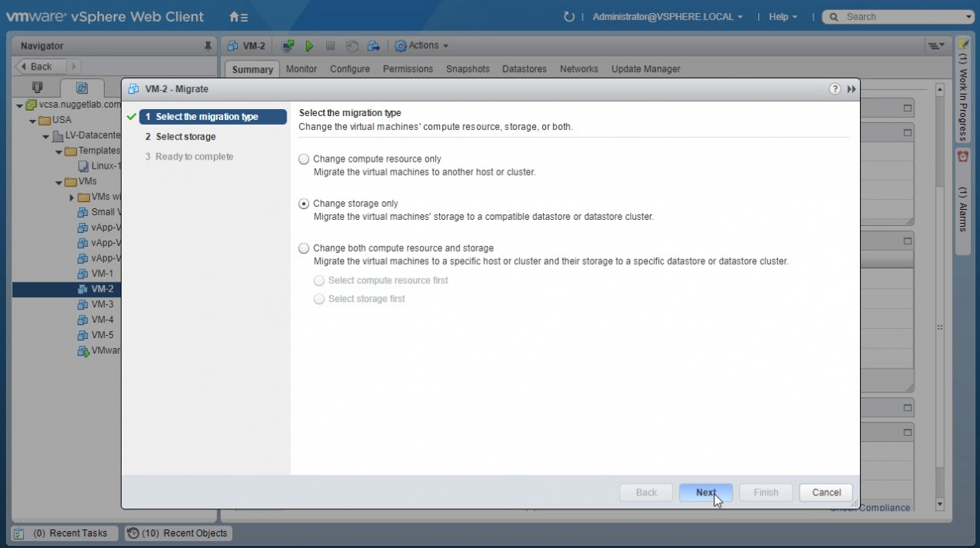The width and height of the screenshot is (980, 548).
Task: Go to step 2 Select storage
Action: 186,137
